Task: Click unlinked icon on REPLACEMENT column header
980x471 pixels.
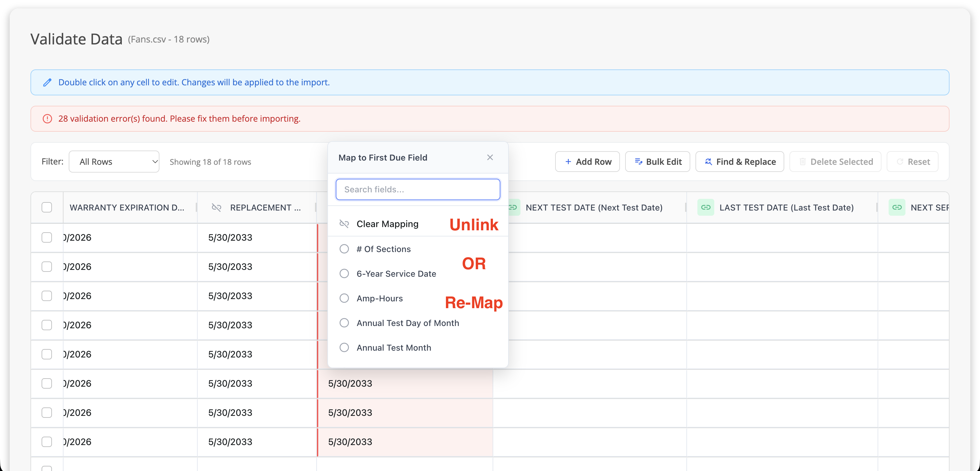Action: coord(216,208)
